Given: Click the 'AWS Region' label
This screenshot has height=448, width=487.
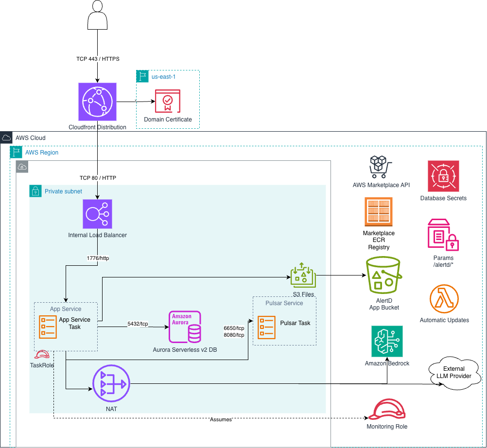Looking at the screenshot, I should (x=42, y=153).
